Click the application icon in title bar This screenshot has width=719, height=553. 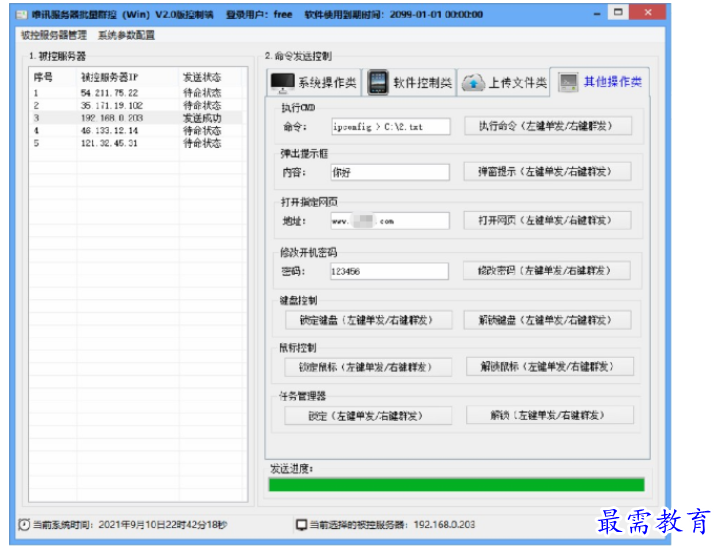pos(22,14)
